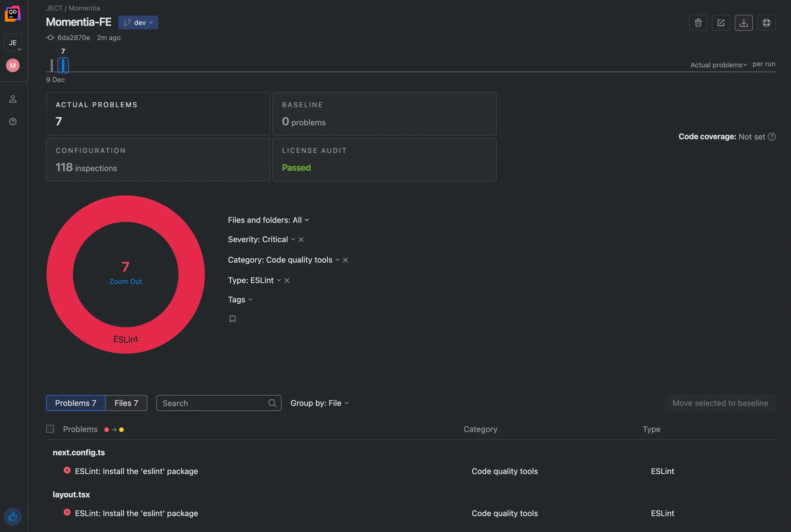
Task: Clear the Severity: Critical filter
Action: point(301,239)
